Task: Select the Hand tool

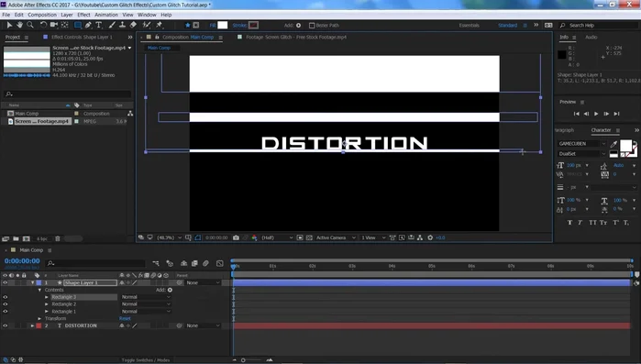Action: pos(19,25)
